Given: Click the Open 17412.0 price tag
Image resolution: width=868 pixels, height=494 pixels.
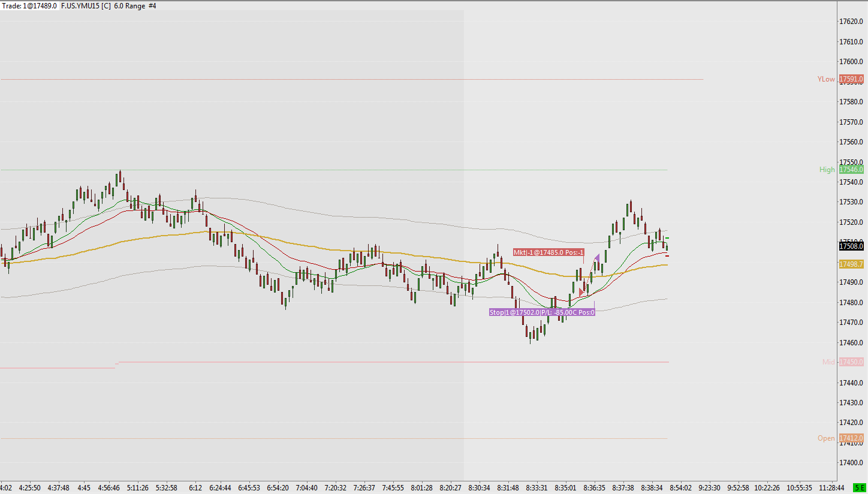Looking at the screenshot, I should [x=851, y=438].
